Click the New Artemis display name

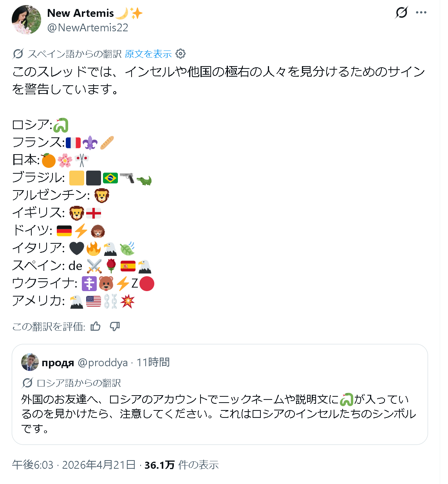(x=81, y=13)
